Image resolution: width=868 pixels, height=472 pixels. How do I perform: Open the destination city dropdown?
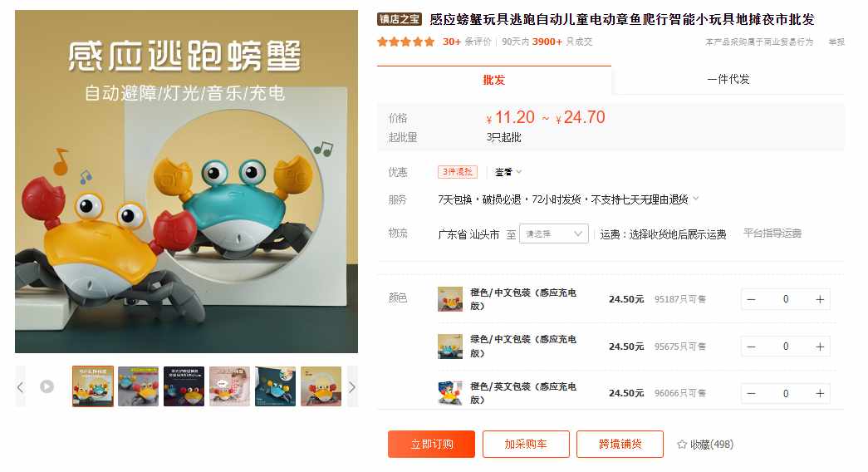(553, 234)
